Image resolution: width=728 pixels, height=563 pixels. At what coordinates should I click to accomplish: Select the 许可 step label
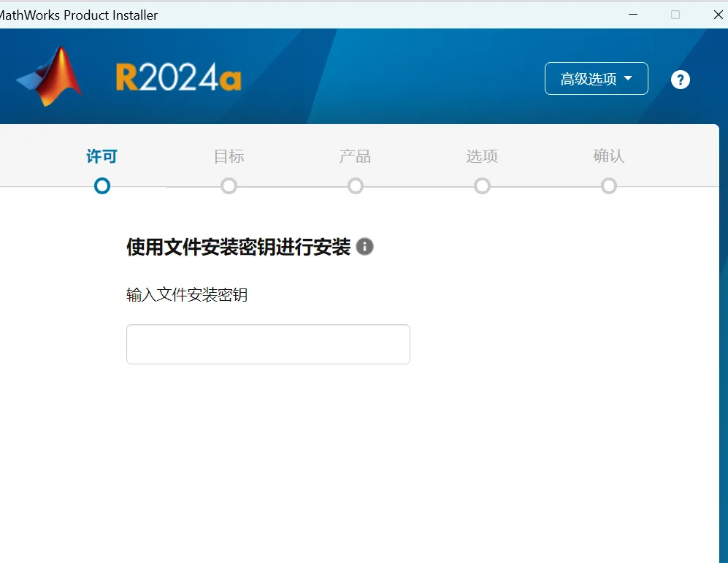click(101, 156)
